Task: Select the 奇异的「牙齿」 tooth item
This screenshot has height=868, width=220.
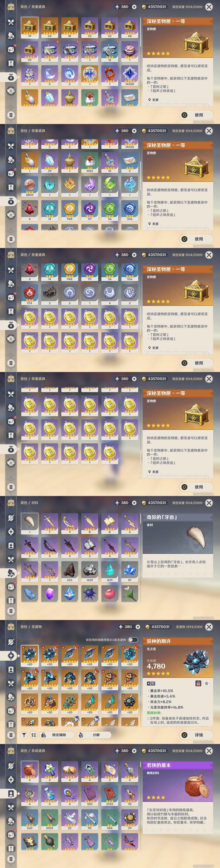Action: (x=30, y=524)
